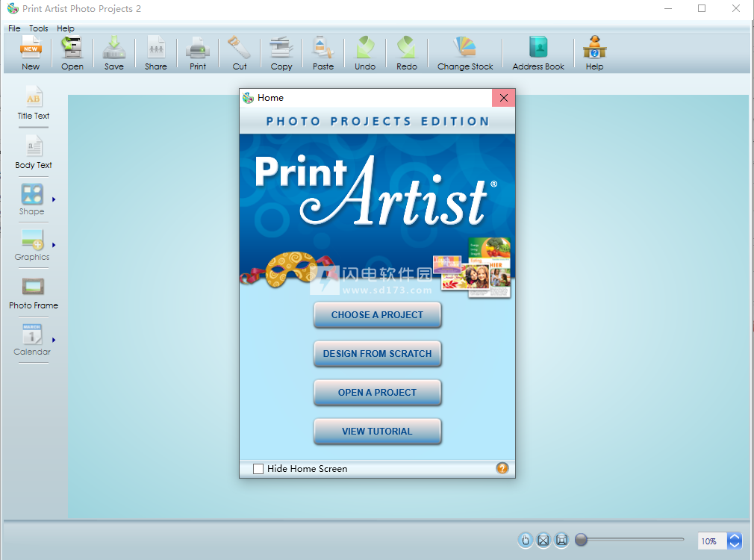Click the zoom slider handle
Viewport: 754px width, 560px height.
click(x=581, y=540)
